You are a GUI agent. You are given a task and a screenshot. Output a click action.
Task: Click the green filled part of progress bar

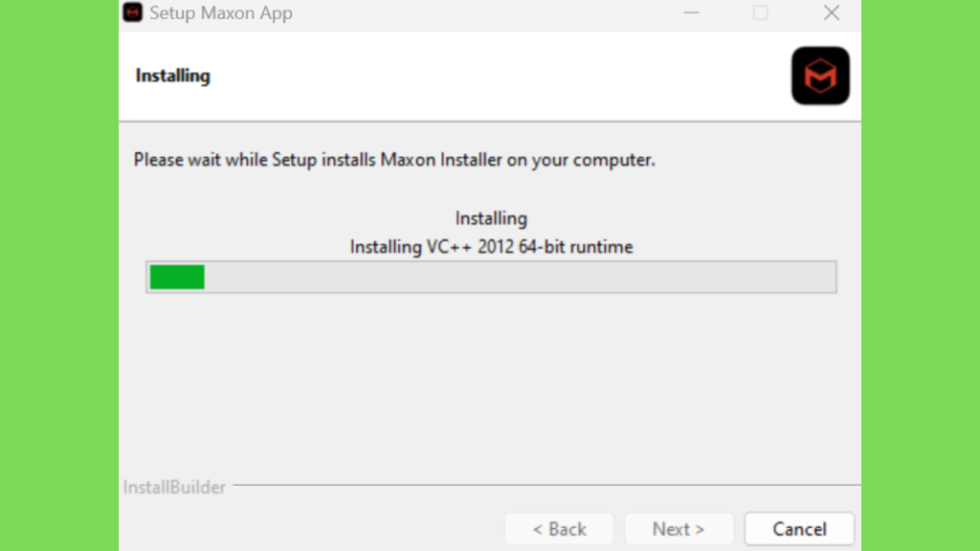177,276
